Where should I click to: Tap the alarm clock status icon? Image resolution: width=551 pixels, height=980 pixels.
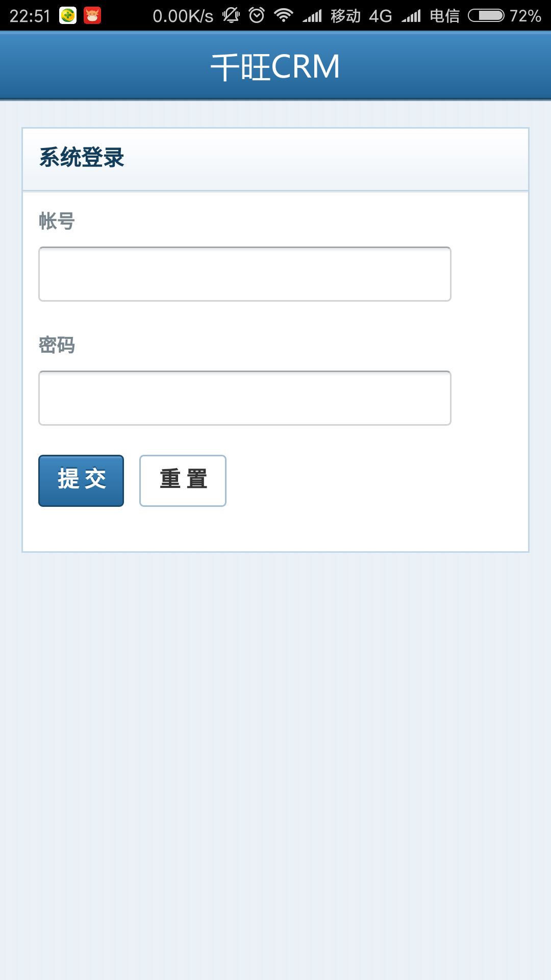pyautogui.click(x=257, y=15)
